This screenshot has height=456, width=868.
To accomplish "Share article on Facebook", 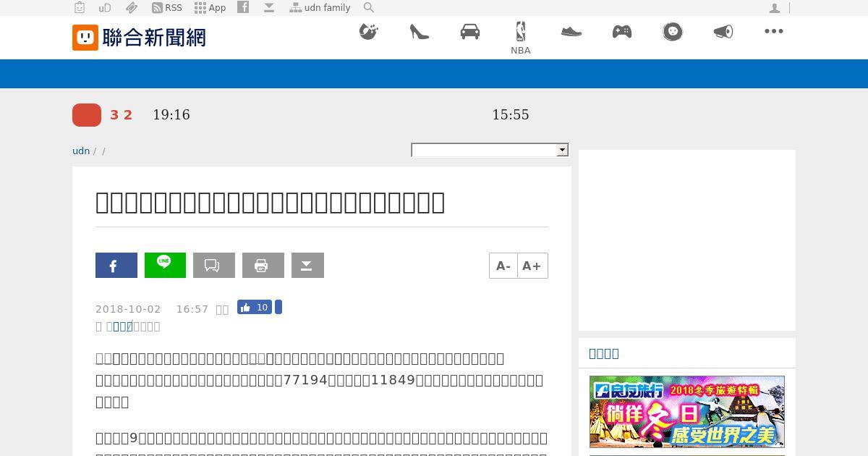I will [116, 266].
